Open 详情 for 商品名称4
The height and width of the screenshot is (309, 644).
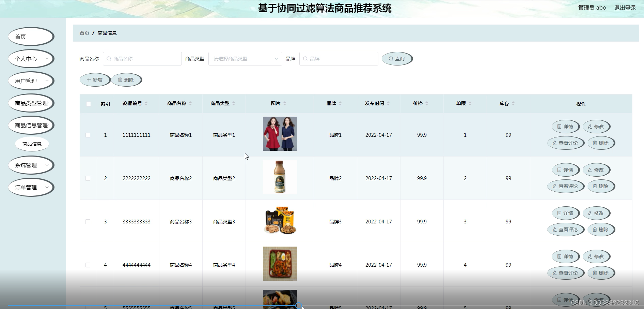566,256
